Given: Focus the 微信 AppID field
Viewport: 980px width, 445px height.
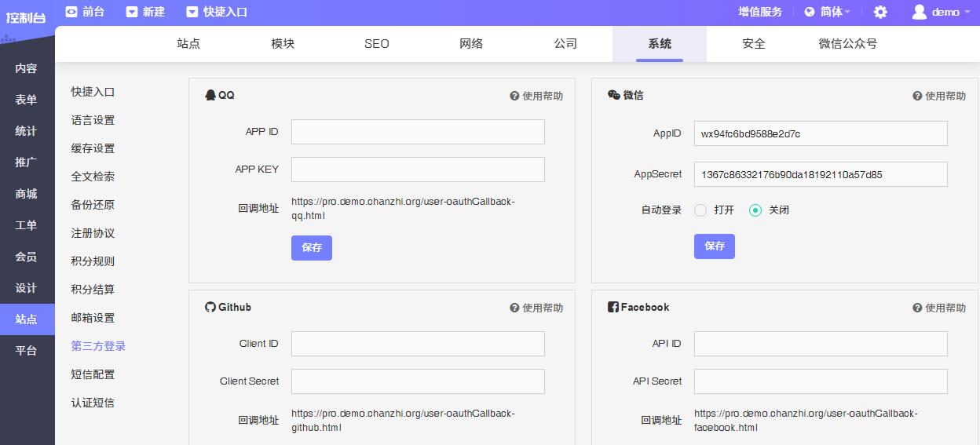Looking at the screenshot, I should click(821, 133).
